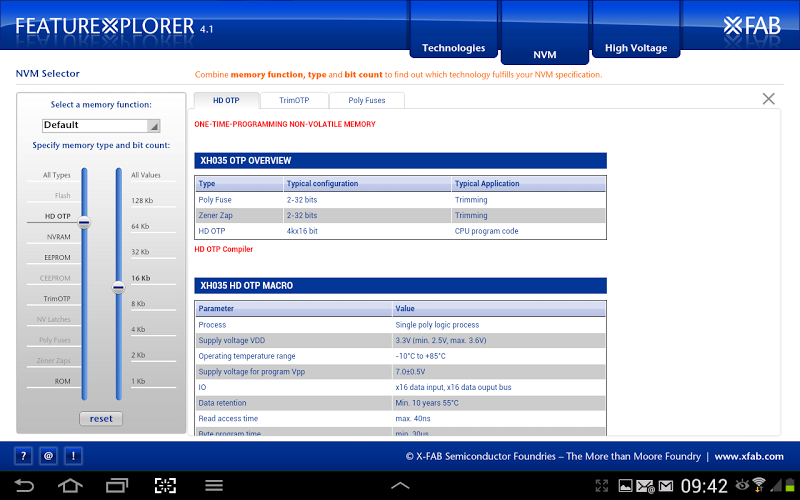Select 16 Kb bit count

click(x=141, y=278)
